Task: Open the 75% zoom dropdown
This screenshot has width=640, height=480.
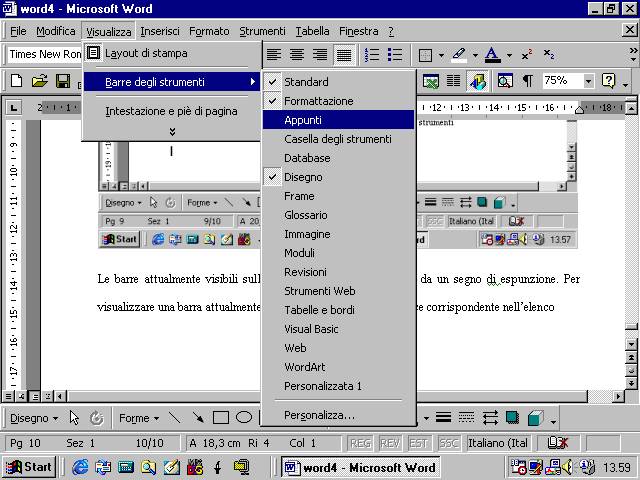Action: click(588, 81)
